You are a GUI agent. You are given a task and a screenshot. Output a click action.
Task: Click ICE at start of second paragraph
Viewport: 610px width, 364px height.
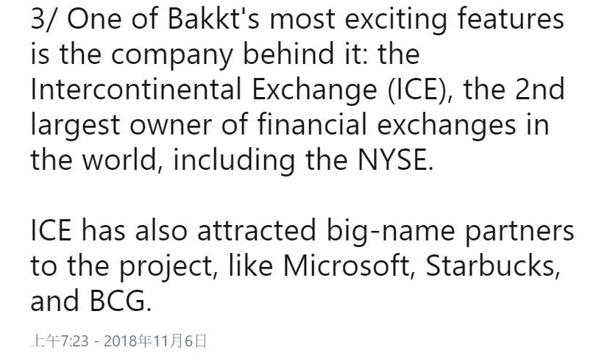click(x=51, y=230)
